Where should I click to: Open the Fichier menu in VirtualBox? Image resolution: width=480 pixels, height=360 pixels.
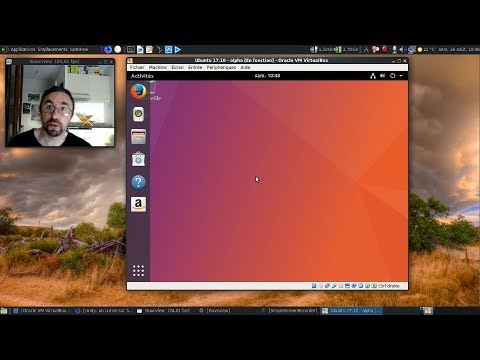click(137, 67)
